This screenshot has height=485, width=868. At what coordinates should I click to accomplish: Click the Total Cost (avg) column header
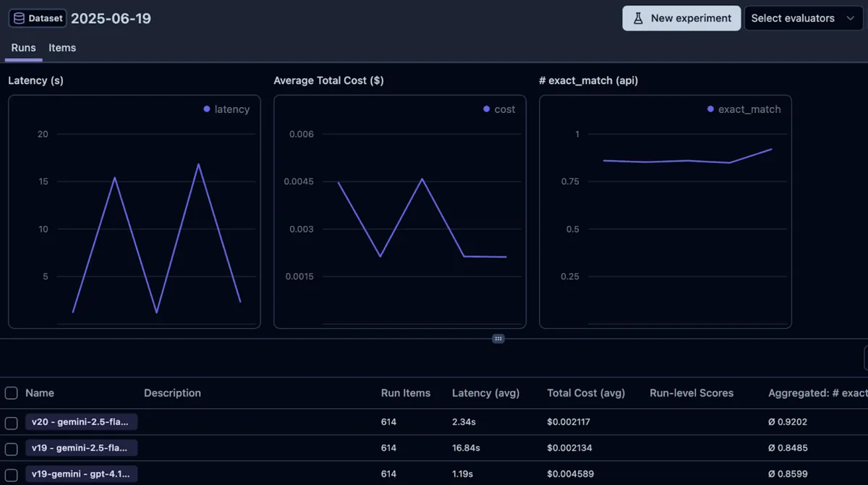pyautogui.click(x=586, y=393)
